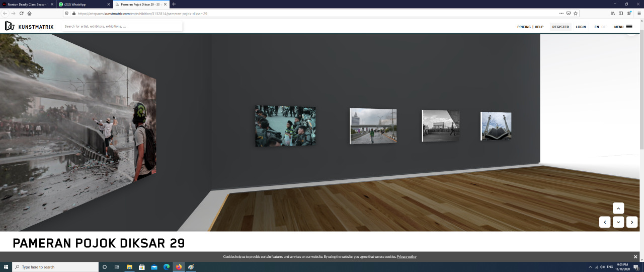644x272 pixels.
Task: Open the Privacy policy link
Action: (x=407, y=257)
